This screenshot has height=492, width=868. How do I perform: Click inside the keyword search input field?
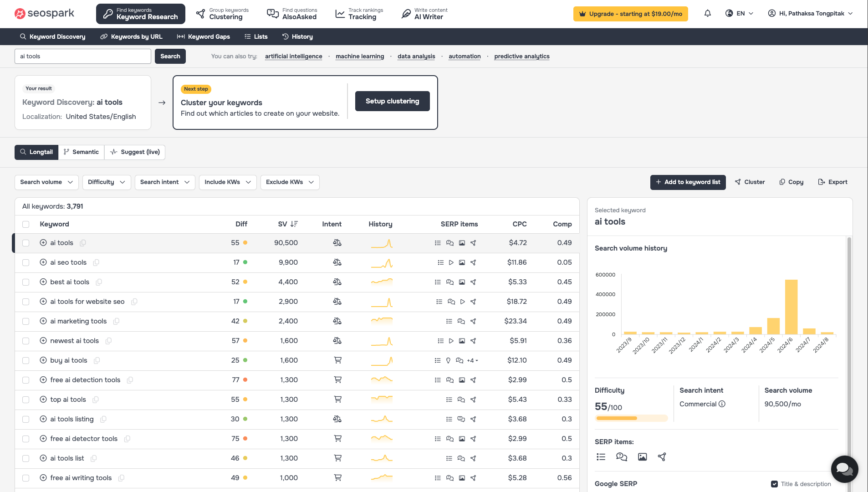click(x=82, y=56)
